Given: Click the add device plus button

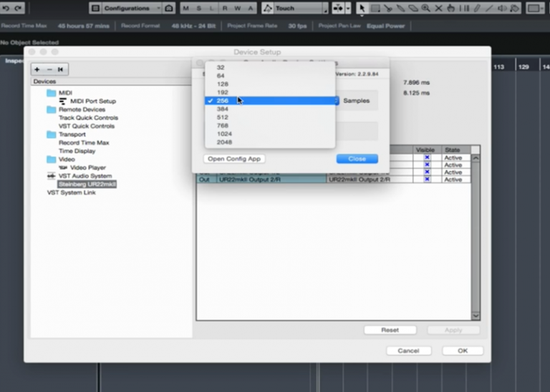Looking at the screenshot, I should 37,69.
